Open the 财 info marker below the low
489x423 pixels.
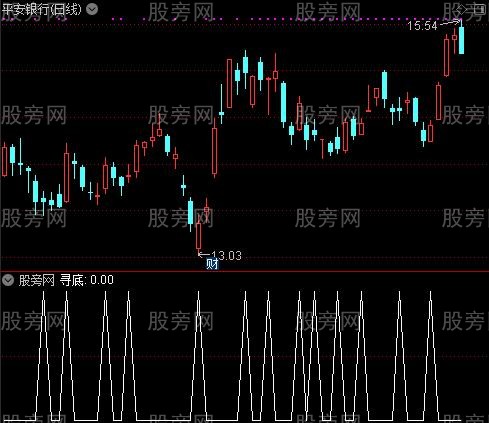(212, 265)
